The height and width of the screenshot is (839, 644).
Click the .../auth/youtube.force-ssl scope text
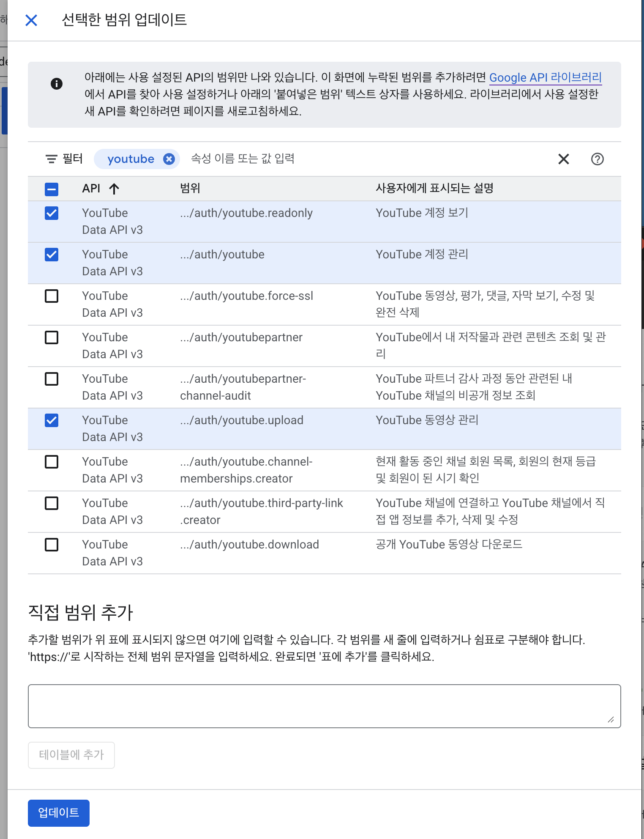coord(247,296)
